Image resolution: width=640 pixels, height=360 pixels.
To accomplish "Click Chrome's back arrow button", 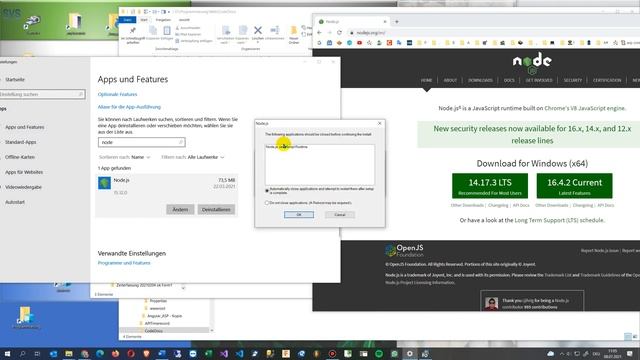I will [x=319, y=33].
